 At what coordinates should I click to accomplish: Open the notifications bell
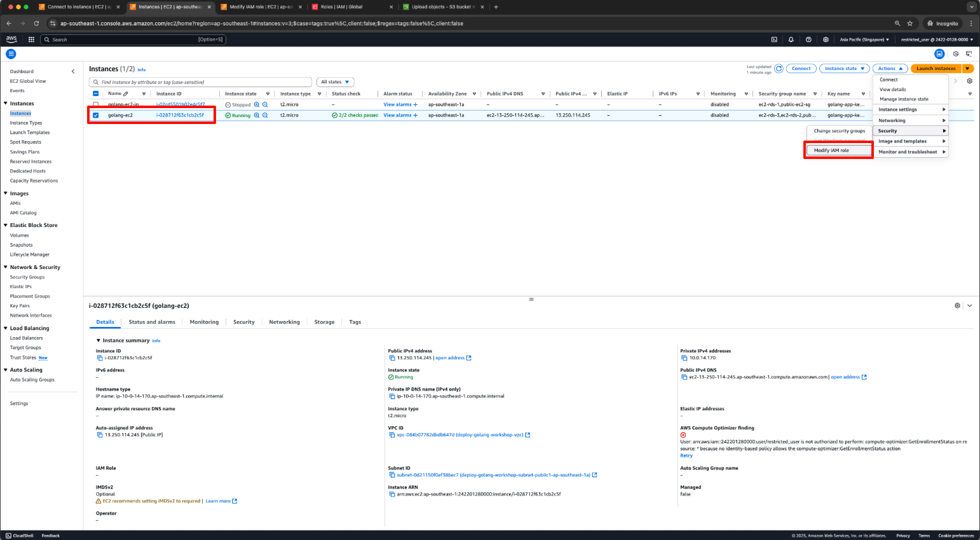791,39
